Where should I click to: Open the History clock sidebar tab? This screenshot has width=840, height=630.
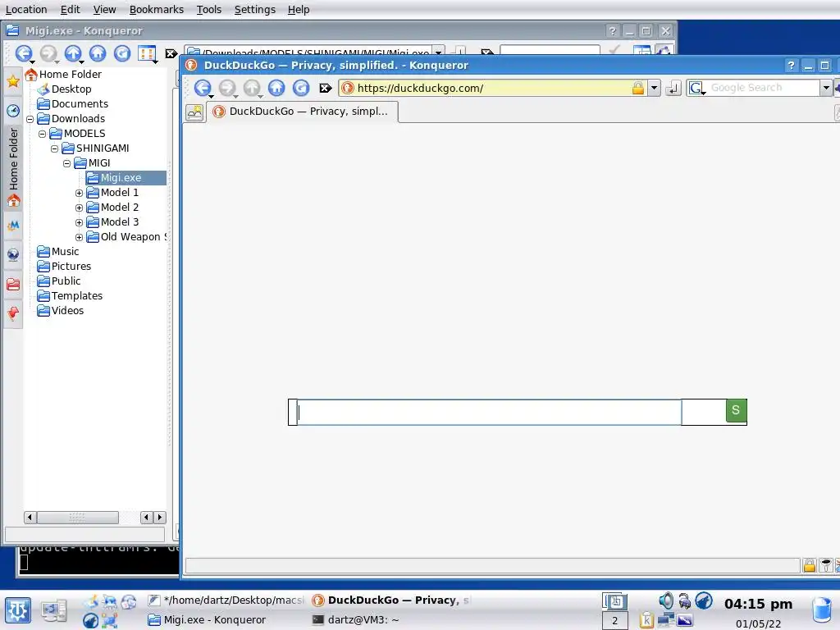click(13, 111)
